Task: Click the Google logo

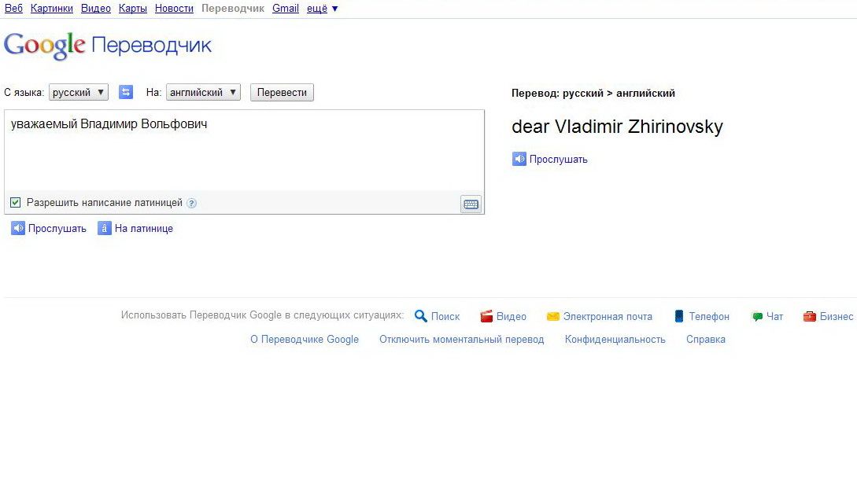Action: pyautogui.click(x=45, y=45)
